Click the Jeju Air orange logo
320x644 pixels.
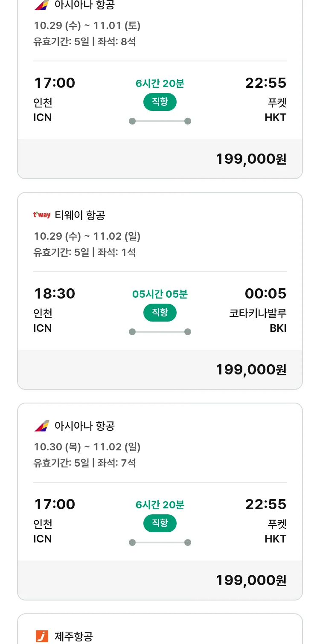point(42,636)
